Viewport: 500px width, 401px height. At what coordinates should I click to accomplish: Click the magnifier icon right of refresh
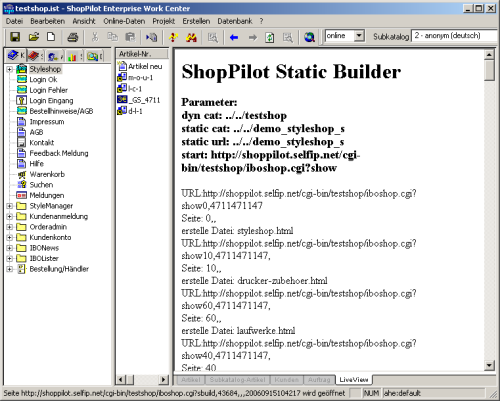[287, 37]
